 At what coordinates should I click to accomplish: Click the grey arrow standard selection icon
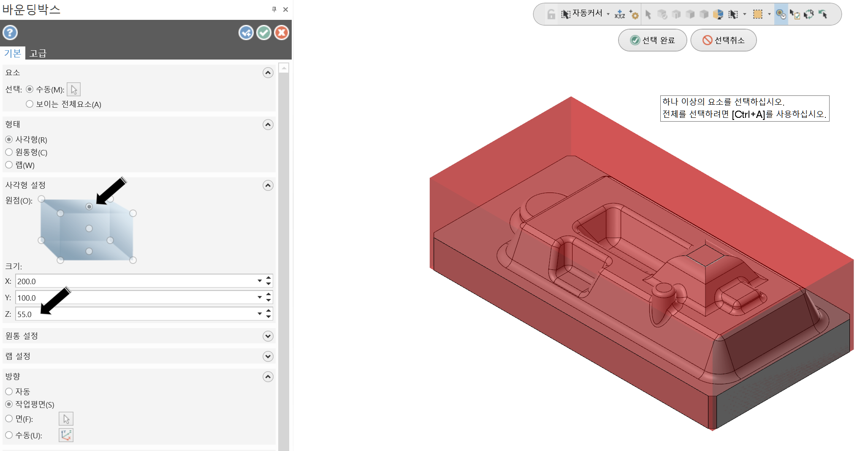(x=648, y=14)
